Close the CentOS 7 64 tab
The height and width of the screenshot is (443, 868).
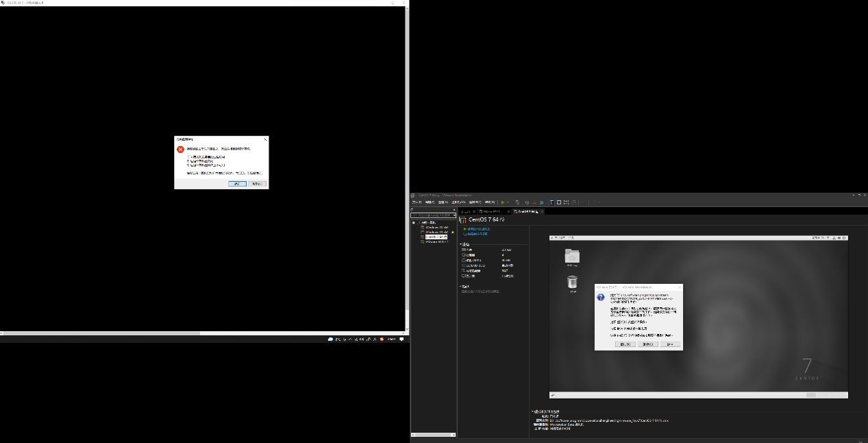(x=542, y=212)
